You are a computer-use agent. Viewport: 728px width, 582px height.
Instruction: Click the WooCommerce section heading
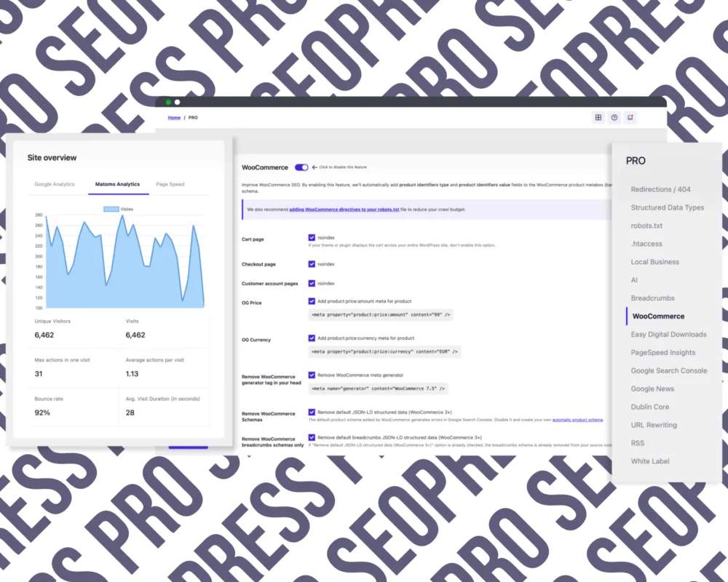coord(265,167)
